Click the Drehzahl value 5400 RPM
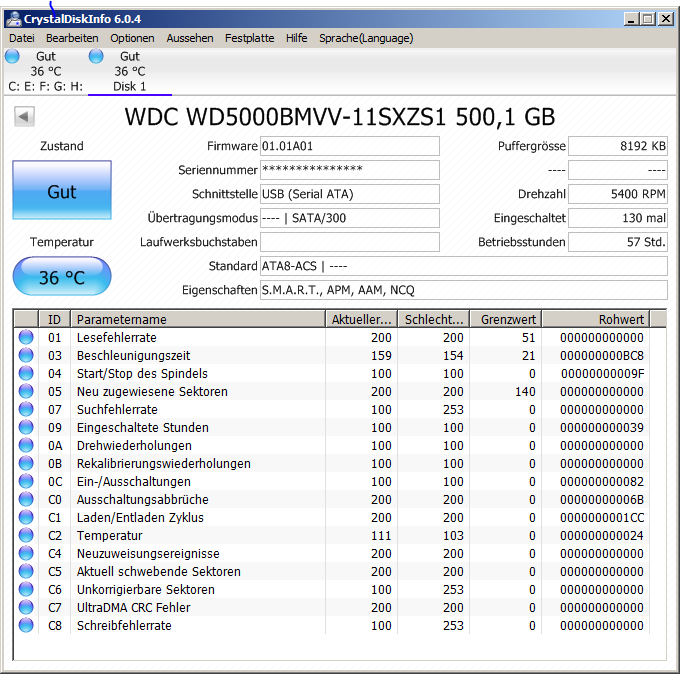The width and height of the screenshot is (680, 674). click(x=618, y=194)
